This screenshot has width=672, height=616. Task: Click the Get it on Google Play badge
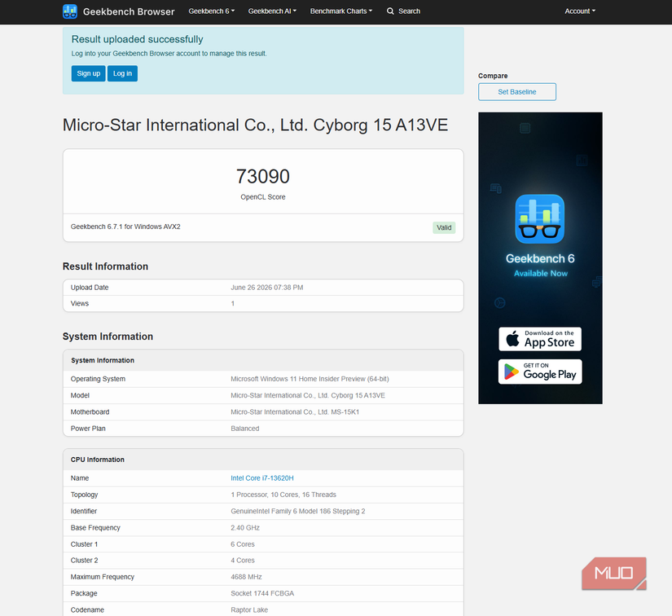(x=540, y=372)
